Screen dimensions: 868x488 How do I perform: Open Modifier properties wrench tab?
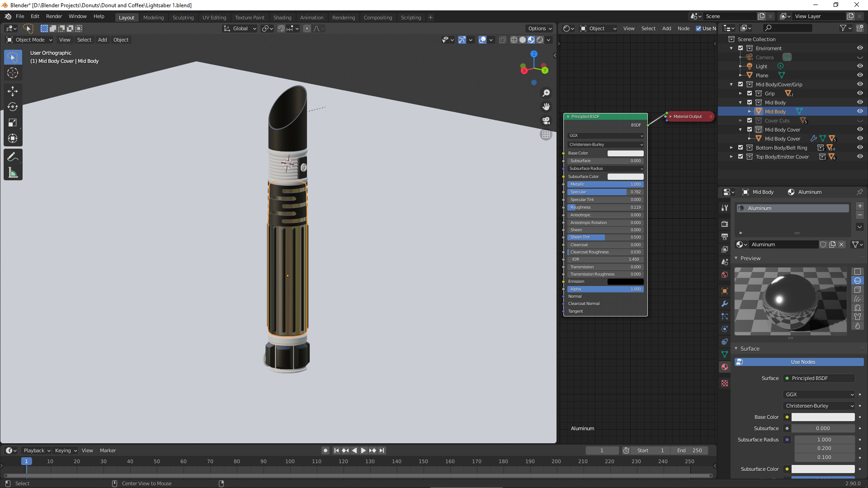pyautogui.click(x=725, y=304)
